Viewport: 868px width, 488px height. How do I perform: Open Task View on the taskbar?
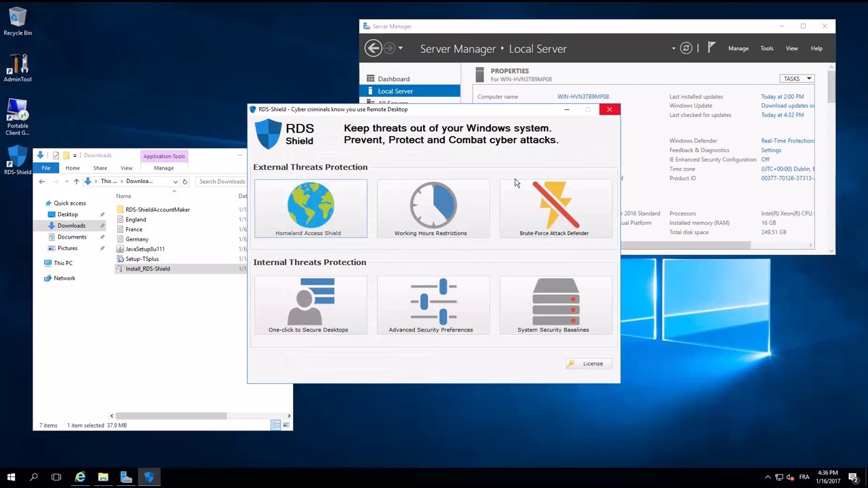point(56,477)
